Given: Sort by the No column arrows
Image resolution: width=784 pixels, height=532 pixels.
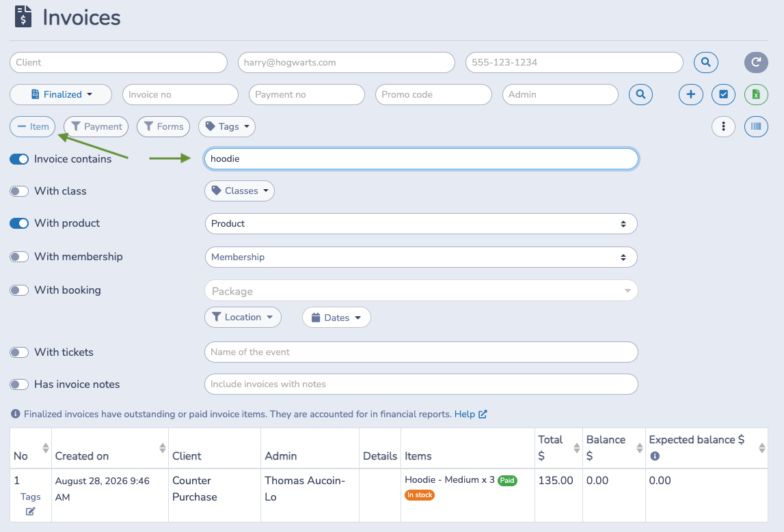Looking at the screenshot, I should (46, 447).
